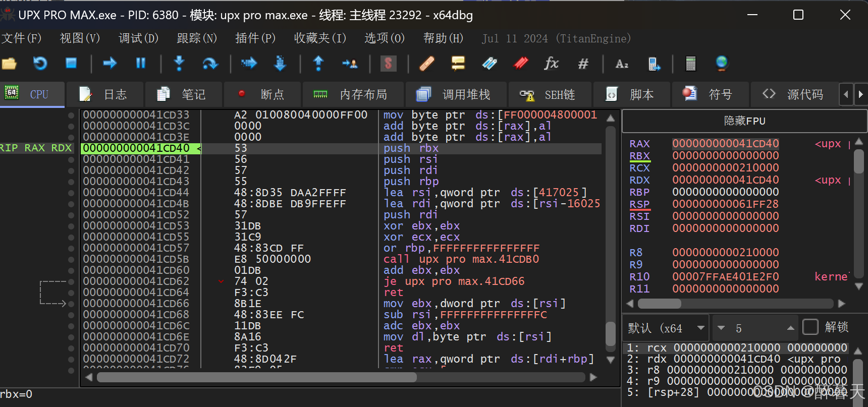Open intermodular calls toolbar icon

[654, 64]
